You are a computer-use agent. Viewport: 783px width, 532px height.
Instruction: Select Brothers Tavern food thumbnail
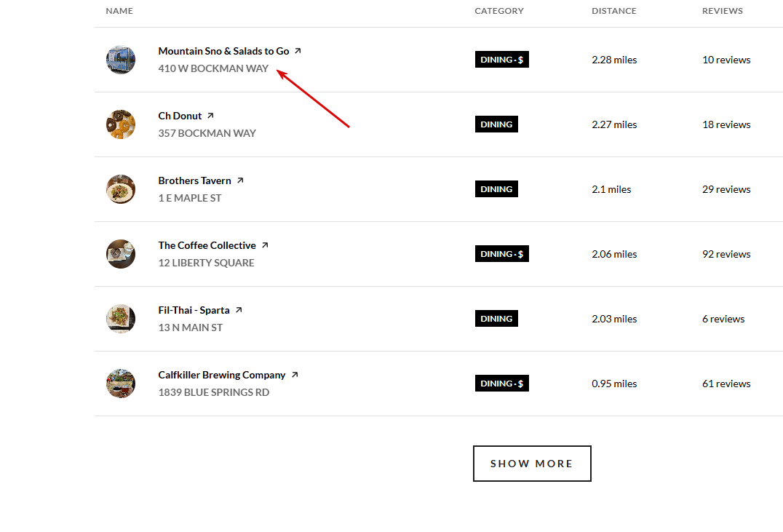pos(121,189)
